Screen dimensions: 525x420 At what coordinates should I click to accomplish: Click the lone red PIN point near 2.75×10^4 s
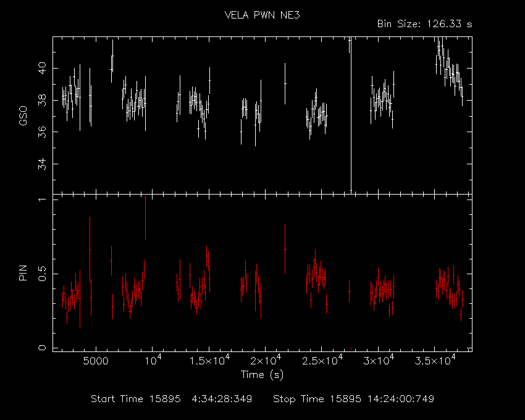(x=349, y=291)
